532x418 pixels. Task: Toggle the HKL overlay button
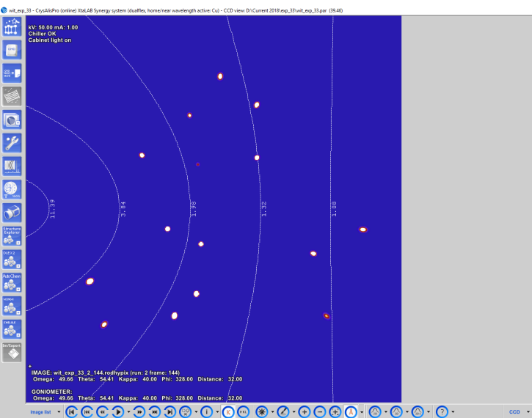pos(243,412)
